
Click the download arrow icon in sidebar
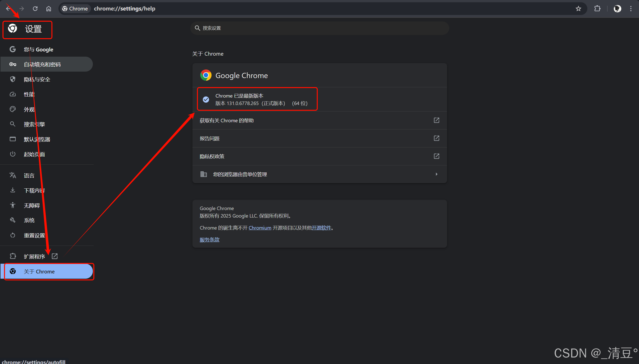pos(13,190)
